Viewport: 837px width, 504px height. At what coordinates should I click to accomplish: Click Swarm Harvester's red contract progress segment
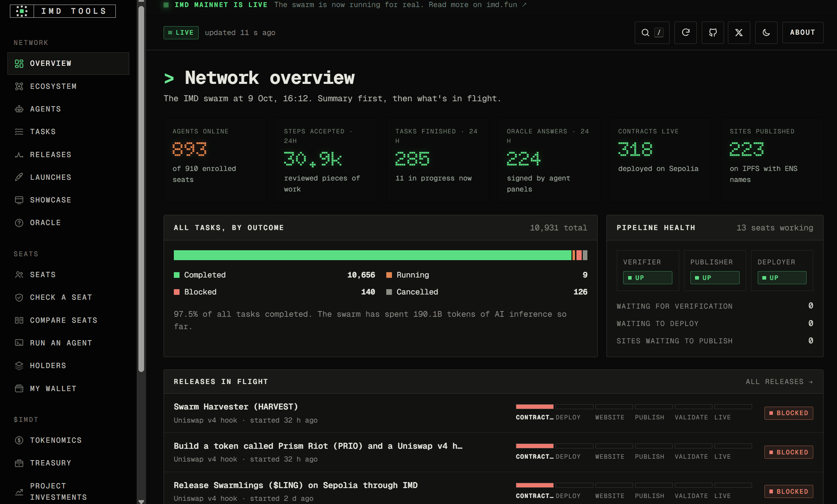[x=535, y=407]
